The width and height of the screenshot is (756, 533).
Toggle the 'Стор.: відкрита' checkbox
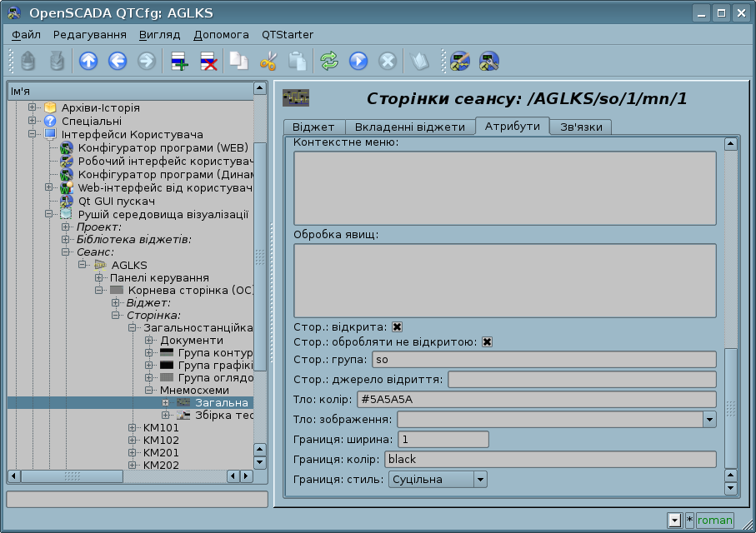coord(398,327)
